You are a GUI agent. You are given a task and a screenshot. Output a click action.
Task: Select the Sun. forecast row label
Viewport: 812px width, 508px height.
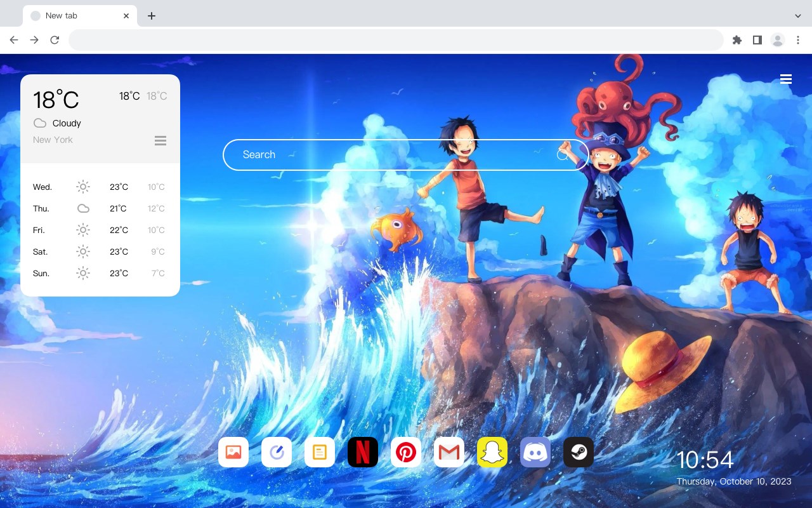[41, 274]
